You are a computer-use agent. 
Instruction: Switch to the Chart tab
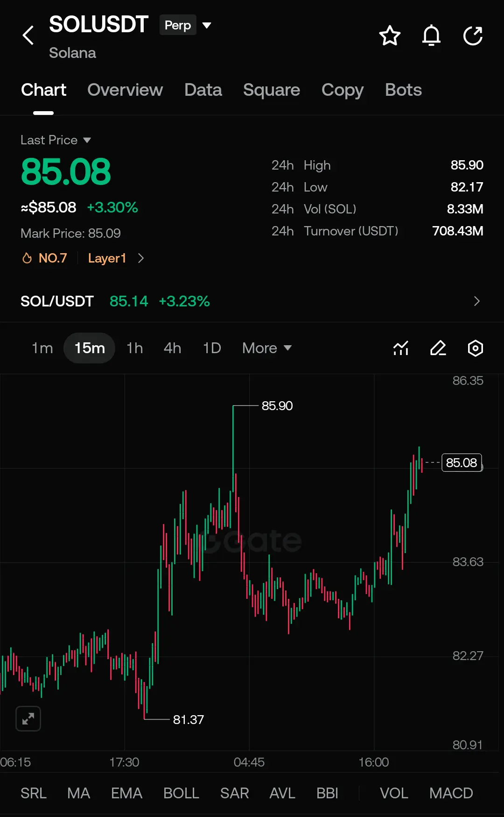pyautogui.click(x=43, y=90)
